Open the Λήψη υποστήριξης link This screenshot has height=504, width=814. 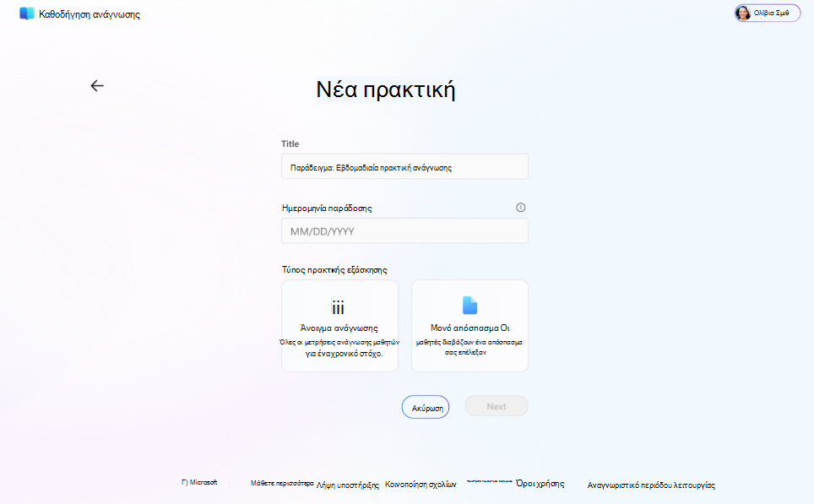(348, 485)
